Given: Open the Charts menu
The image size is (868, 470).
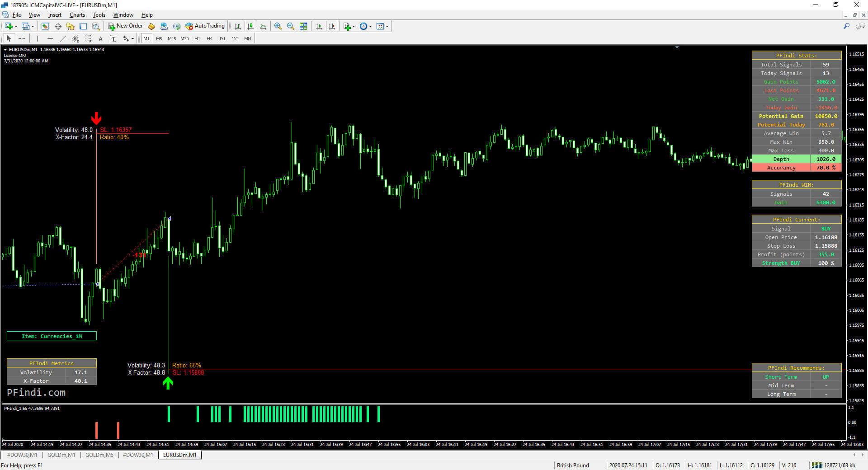Looking at the screenshot, I should coord(77,15).
